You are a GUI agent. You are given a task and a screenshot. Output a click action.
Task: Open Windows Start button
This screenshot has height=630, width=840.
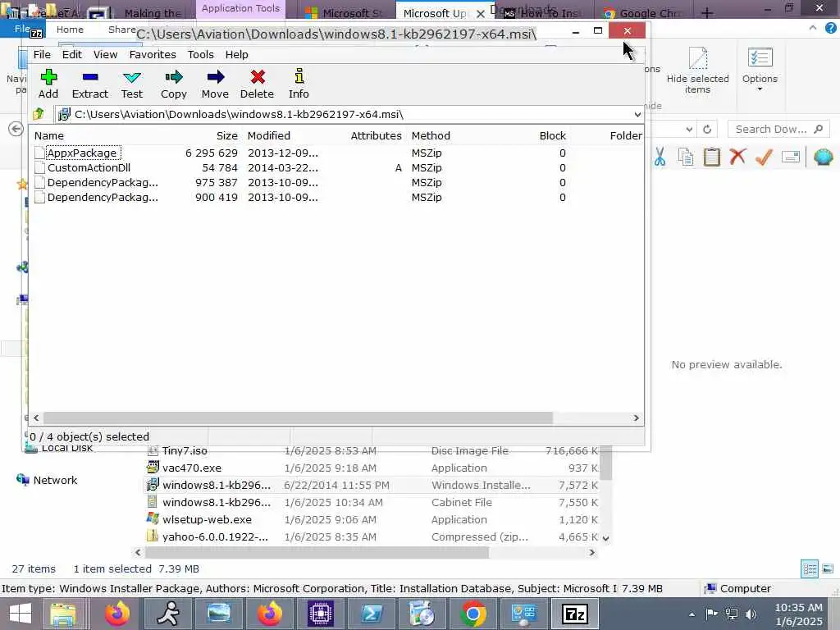[x=21, y=614]
